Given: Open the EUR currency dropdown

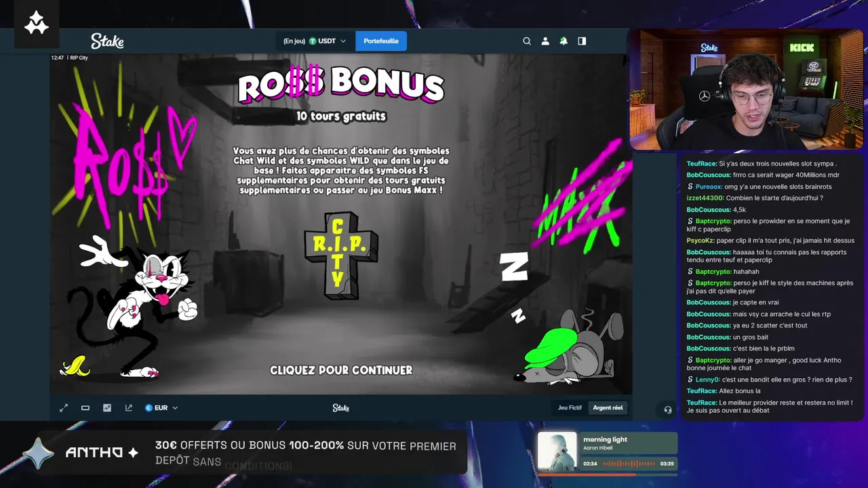Looking at the screenshot, I should point(161,408).
